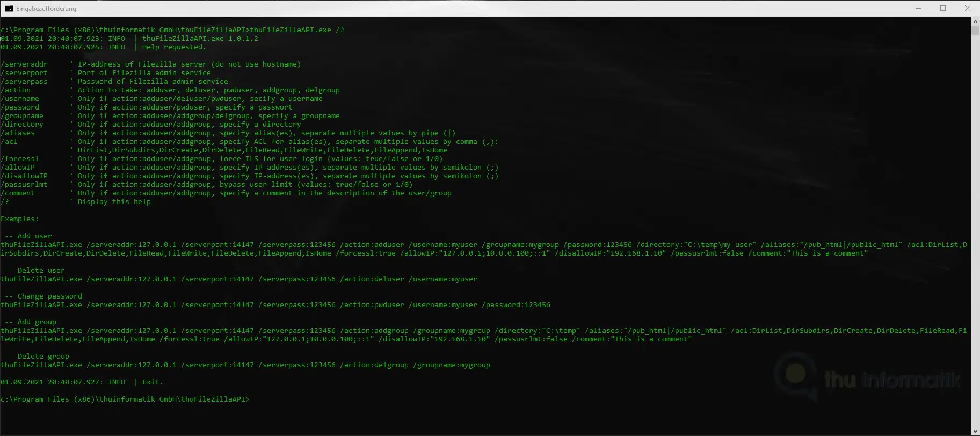Click '/action:deluser' in the delete user example

(x=372, y=279)
